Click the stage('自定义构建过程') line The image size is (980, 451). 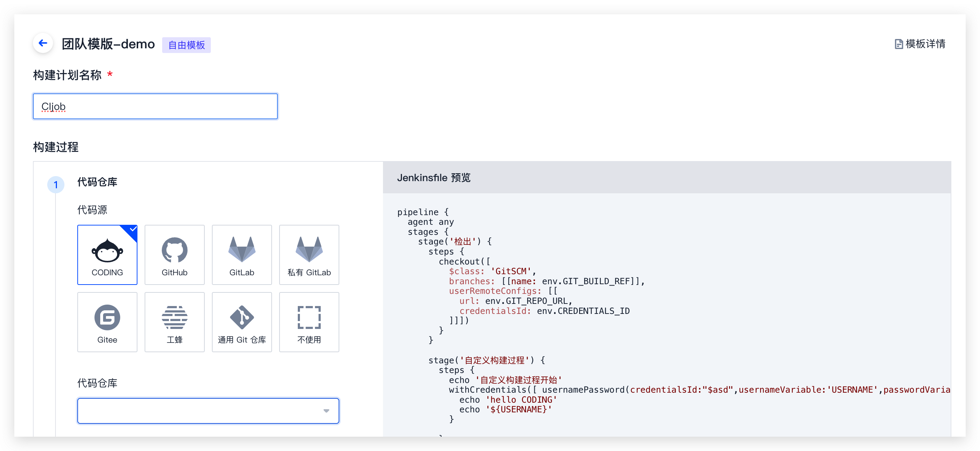pyautogui.click(x=487, y=360)
